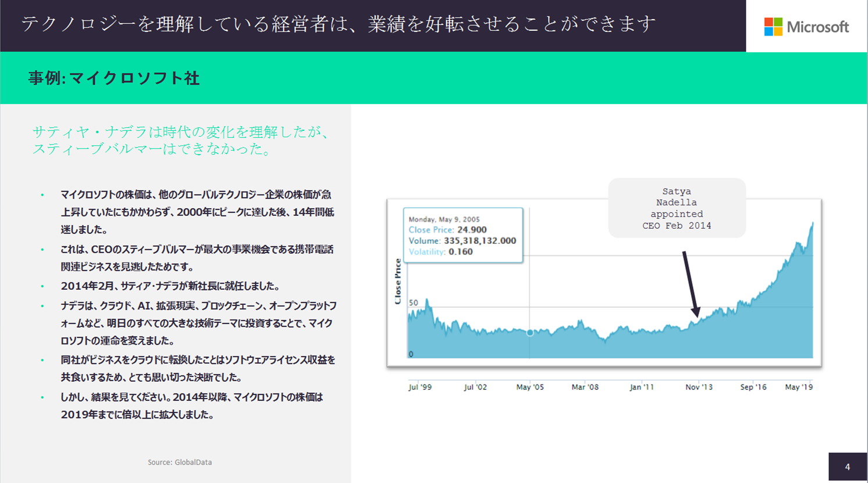
Task: Click the chart tooltip showing Close Price 24.900
Action: coord(463,235)
